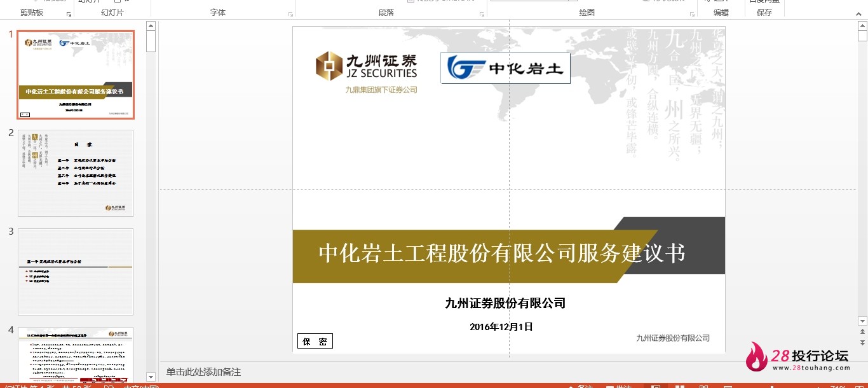Click the 保存 group label
This screenshot has height=388, width=868.
pyautogui.click(x=764, y=13)
